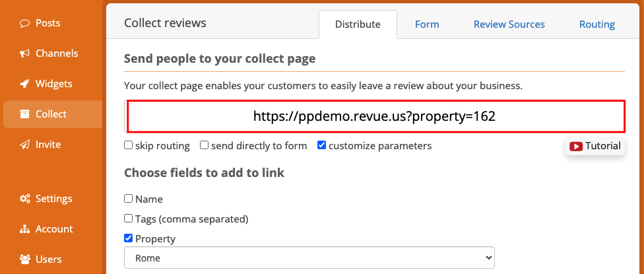Viewport: 644px width, 274px height.
Task: Go to the Routing tab
Action: click(x=596, y=24)
